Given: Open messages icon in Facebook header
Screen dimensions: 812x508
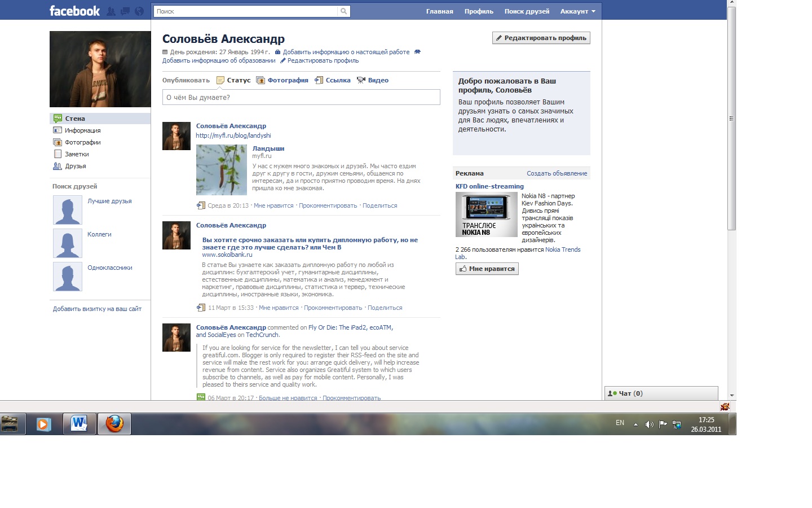Looking at the screenshot, I should tap(125, 11).
